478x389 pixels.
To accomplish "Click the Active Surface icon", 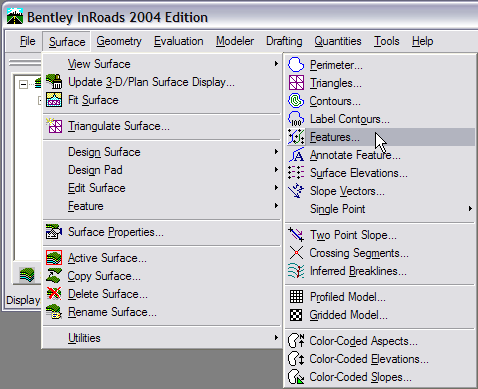I will (x=54, y=258).
